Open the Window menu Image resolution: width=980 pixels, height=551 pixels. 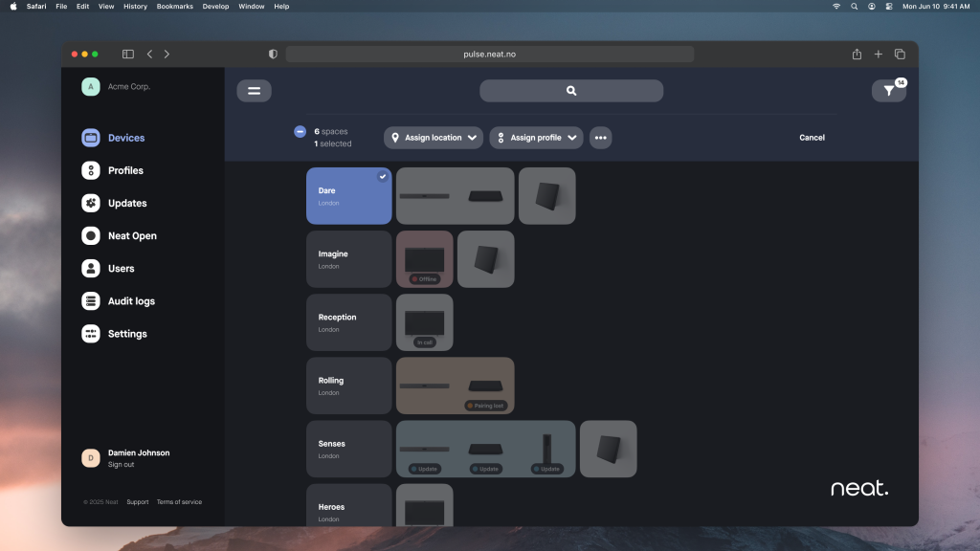[x=252, y=7]
